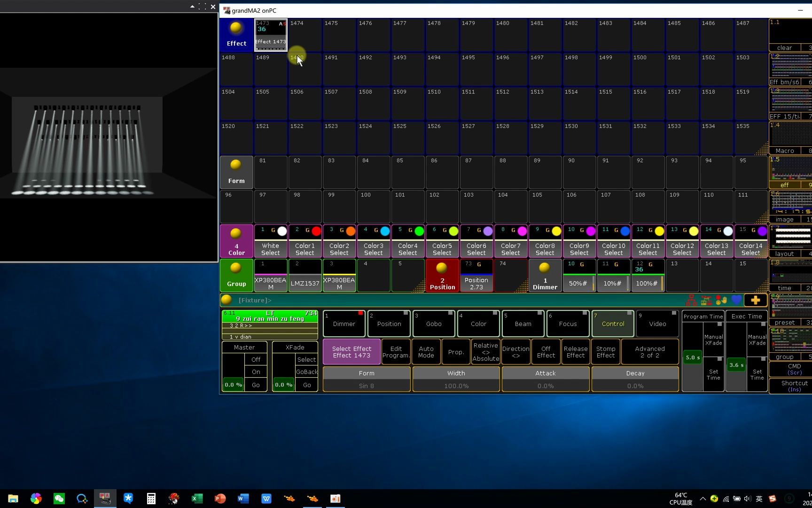Select the White Select color macro
Screen dimensions: 812x508
click(x=271, y=241)
